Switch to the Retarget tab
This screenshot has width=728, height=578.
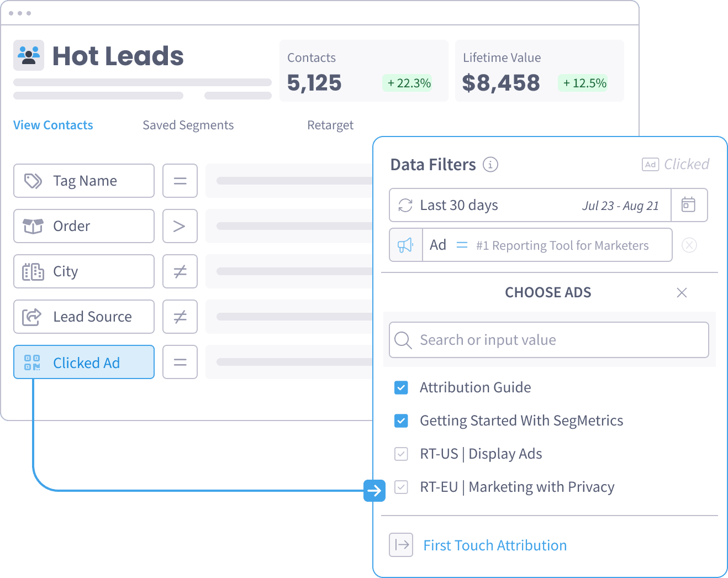(x=330, y=125)
